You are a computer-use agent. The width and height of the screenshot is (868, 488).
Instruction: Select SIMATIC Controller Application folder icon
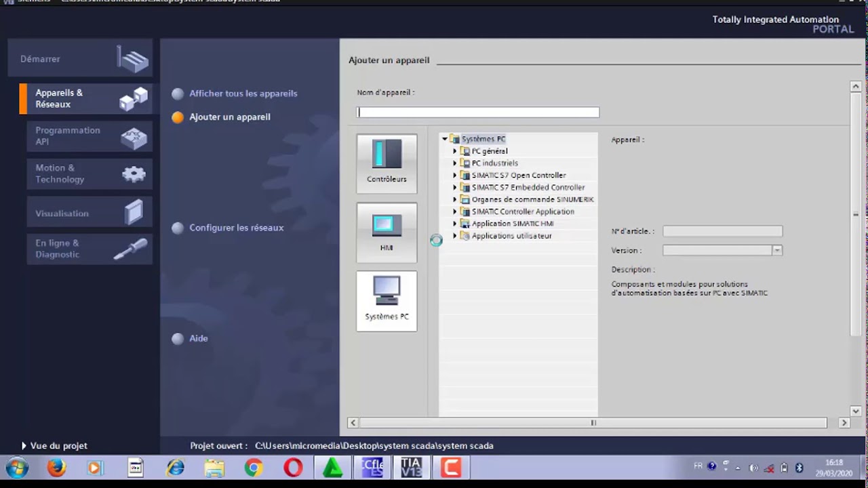click(465, 211)
